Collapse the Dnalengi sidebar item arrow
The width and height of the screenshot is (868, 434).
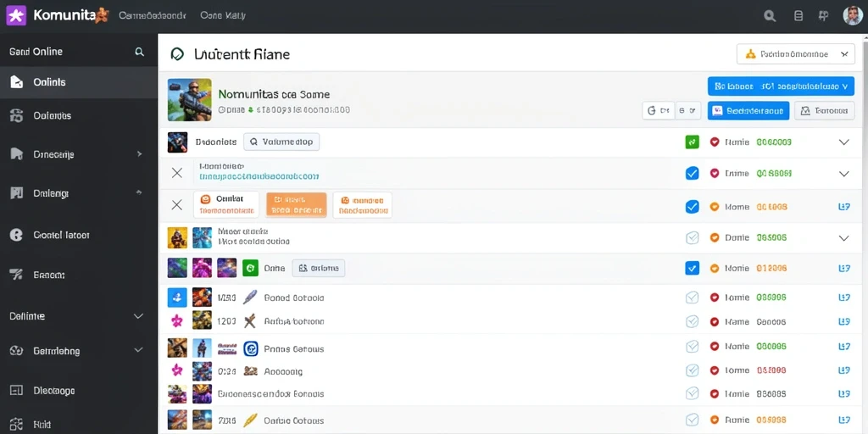(x=138, y=192)
